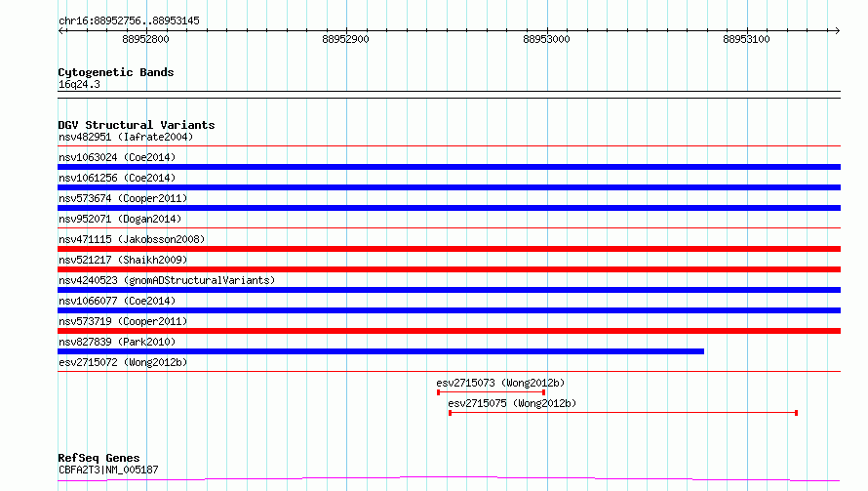Click the blue bar of nsv573674
The image size is (868, 491).
(449, 208)
